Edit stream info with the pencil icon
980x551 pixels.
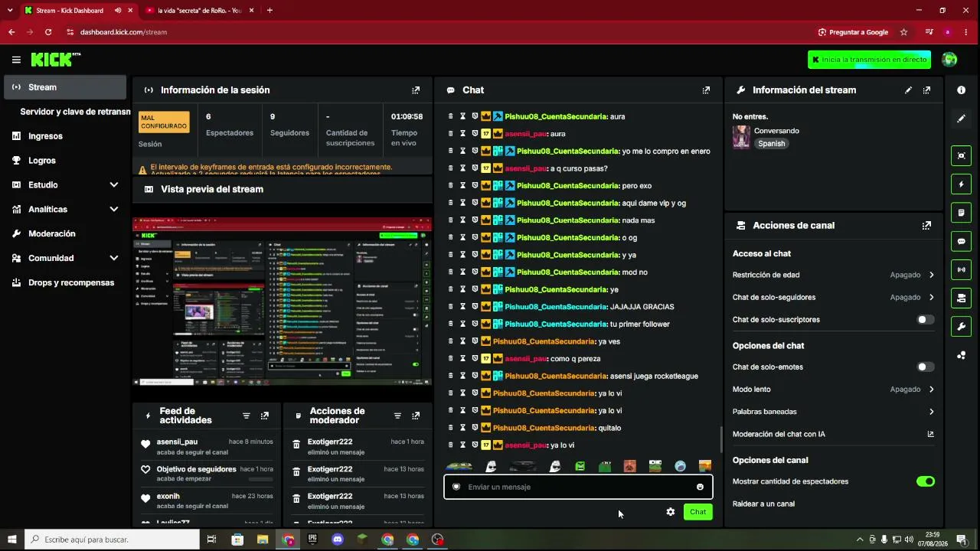click(x=908, y=90)
